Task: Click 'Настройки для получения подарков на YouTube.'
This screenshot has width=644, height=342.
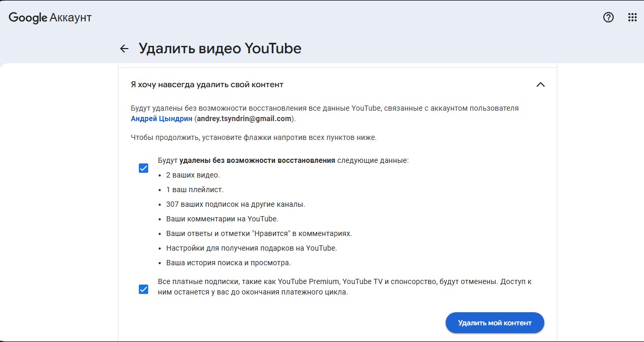Action: point(252,248)
